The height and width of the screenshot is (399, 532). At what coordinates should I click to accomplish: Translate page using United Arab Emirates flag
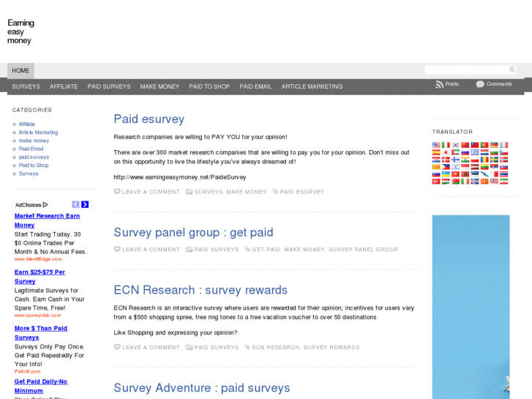click(x=456, y=152)
